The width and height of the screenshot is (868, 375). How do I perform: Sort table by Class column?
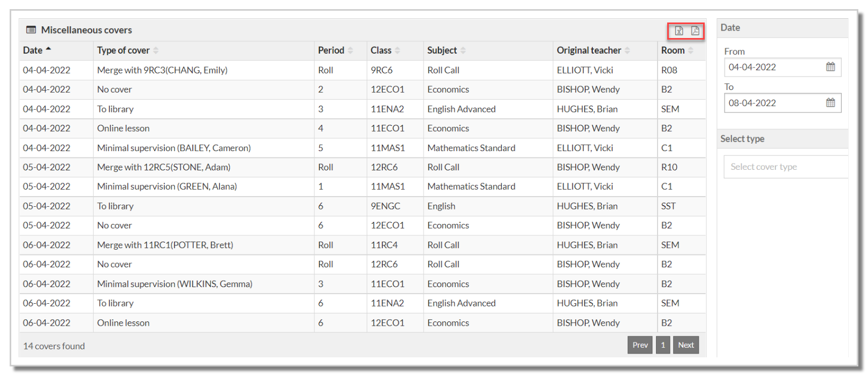pos(397,50)
